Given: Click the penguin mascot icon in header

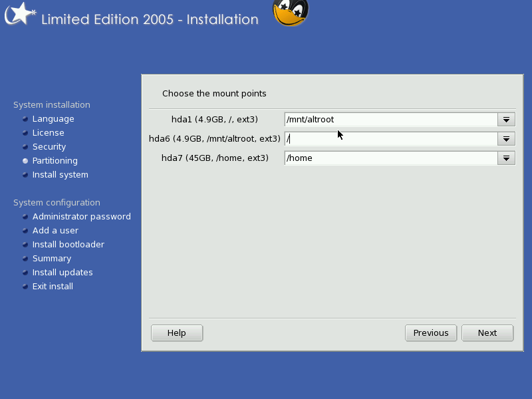Looking at the screenshot, I should tap(291, 13).
